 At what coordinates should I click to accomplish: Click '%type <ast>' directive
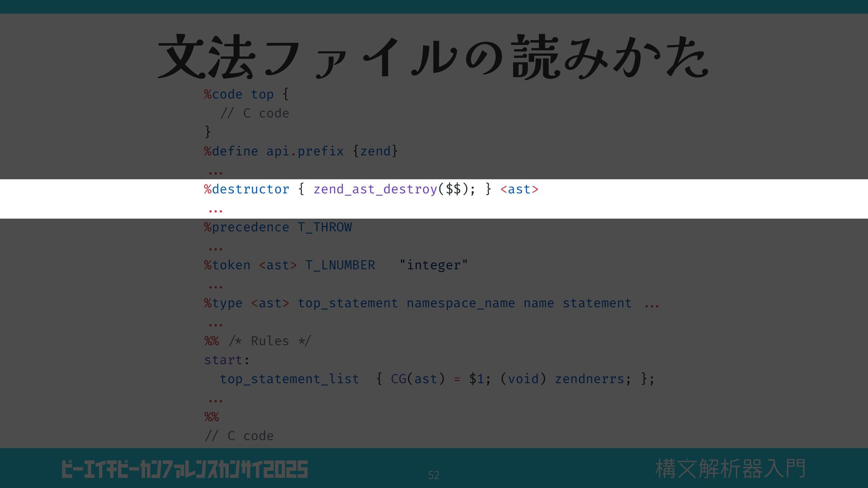click(246, 303)
